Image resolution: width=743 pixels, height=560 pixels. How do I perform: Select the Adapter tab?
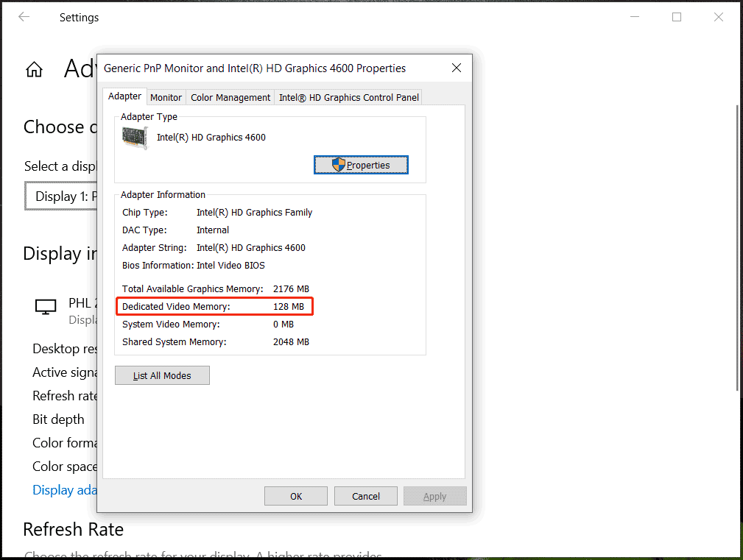pos(124,96)
